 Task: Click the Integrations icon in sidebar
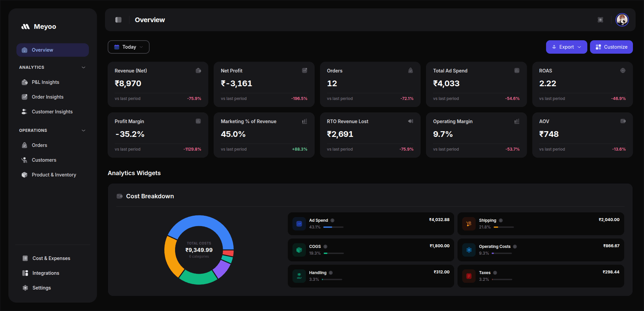point(25,273)
